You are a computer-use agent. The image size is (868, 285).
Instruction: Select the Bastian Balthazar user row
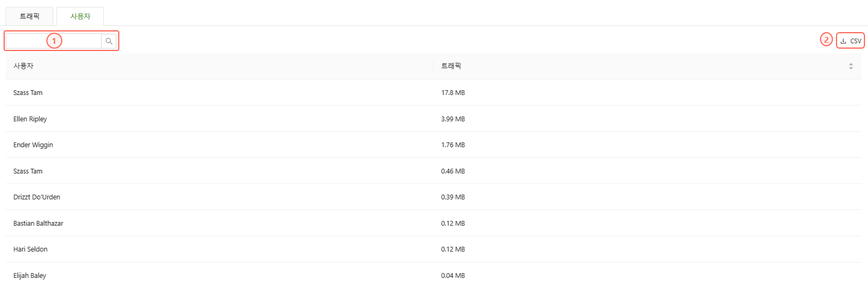(38, 223)
